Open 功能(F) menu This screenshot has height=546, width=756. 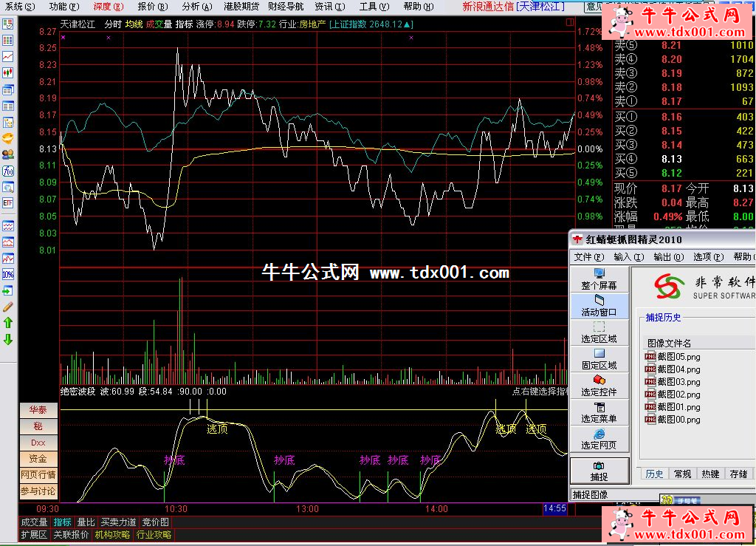(x=63, y=7)
